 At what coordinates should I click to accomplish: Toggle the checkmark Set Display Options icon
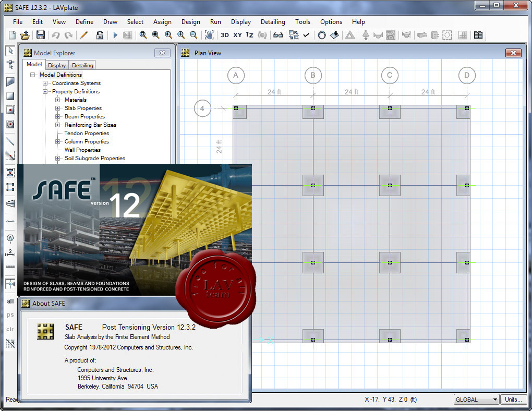tap(306, 35)
